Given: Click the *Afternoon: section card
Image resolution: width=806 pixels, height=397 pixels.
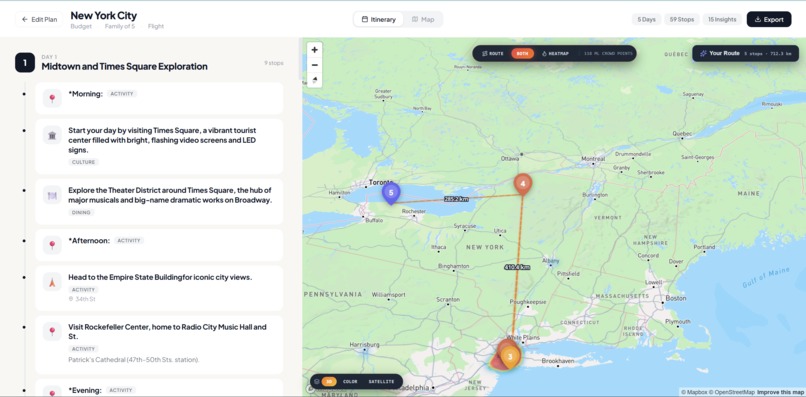Looking at the screenshot, I should [159, 245].
